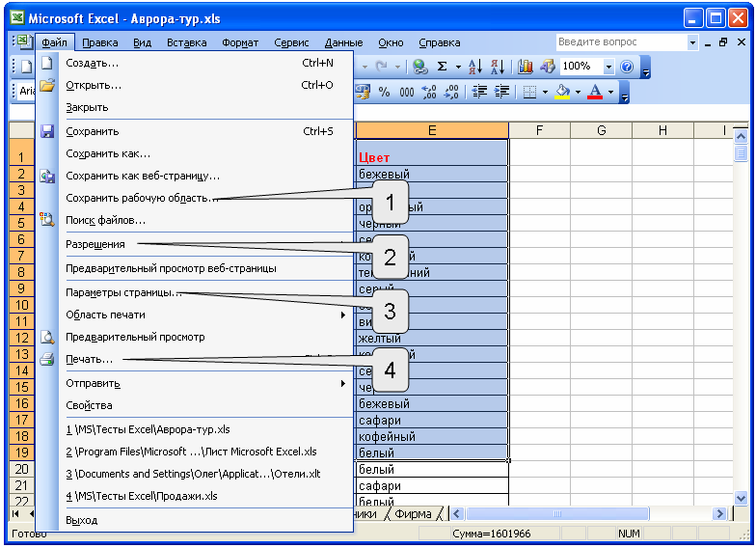
Task: Expand the Область печати submenu
Action: tap(343, 315)
